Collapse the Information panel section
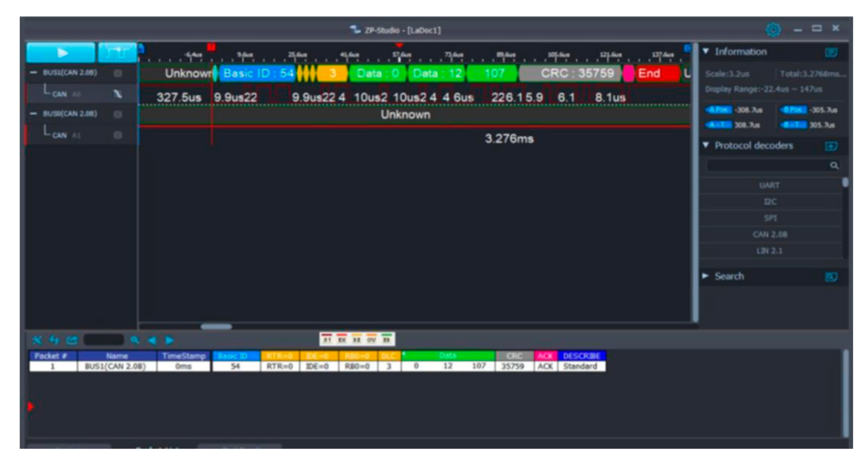The width and height of the screenshot is (868, 469). tap(706, 51)
